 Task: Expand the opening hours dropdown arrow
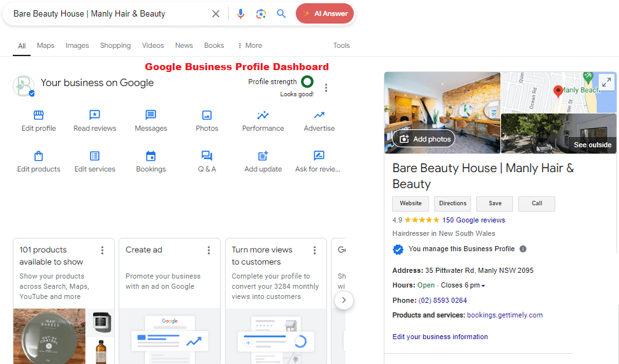coord(483,286)
